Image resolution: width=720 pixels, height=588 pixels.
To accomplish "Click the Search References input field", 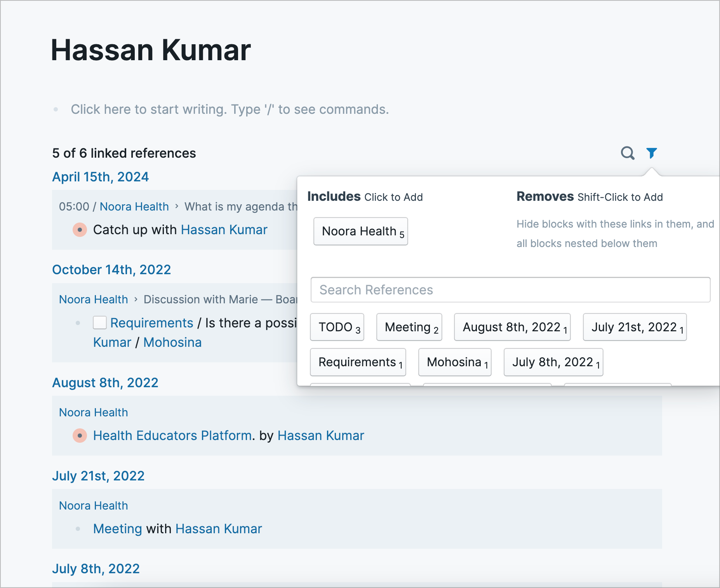I will (x=510, y=290).
